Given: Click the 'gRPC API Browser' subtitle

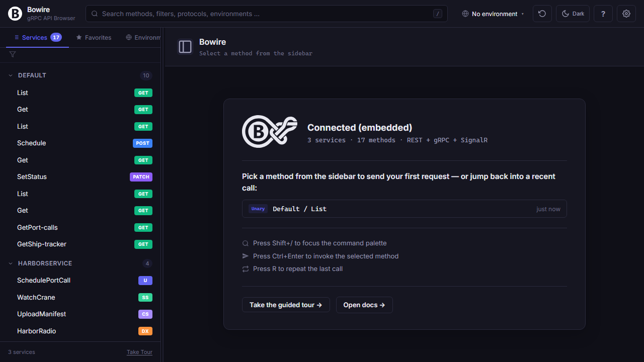Looking at the screenshot, I should point(51,18).
